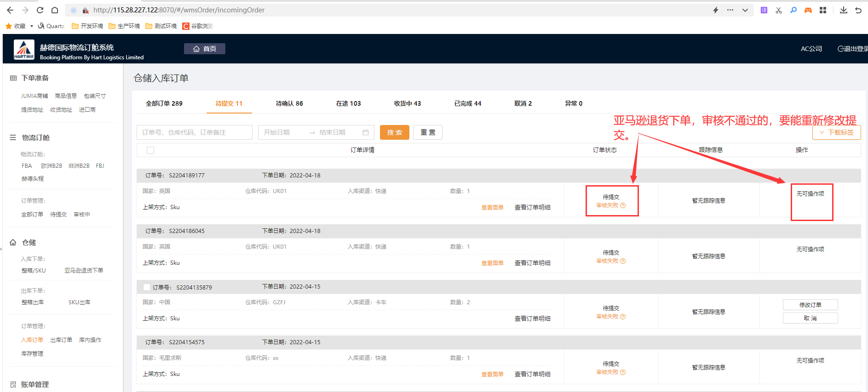
Task: Click the browser home icon
Action: pyautogui.click(x=55, y=10)
